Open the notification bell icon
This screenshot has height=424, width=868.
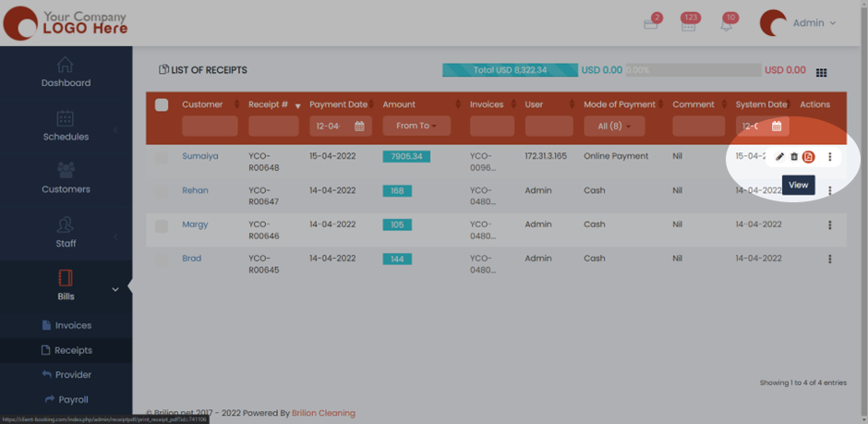pos(726,25)
